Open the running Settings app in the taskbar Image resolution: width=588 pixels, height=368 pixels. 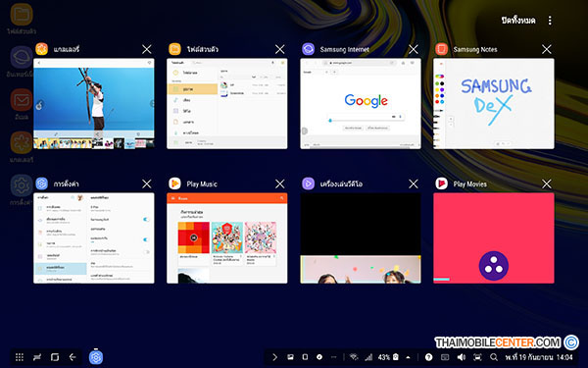pyautogui.click(x=96, y=357)
